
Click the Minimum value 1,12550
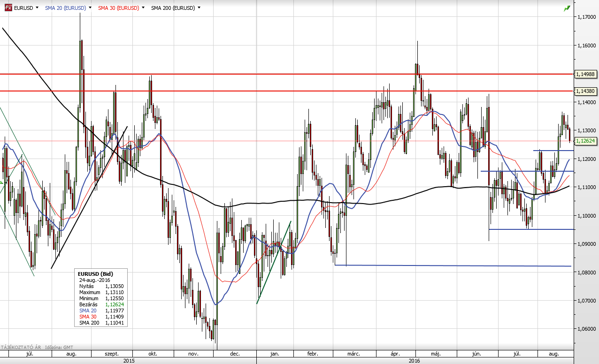[x=114, y=298]
